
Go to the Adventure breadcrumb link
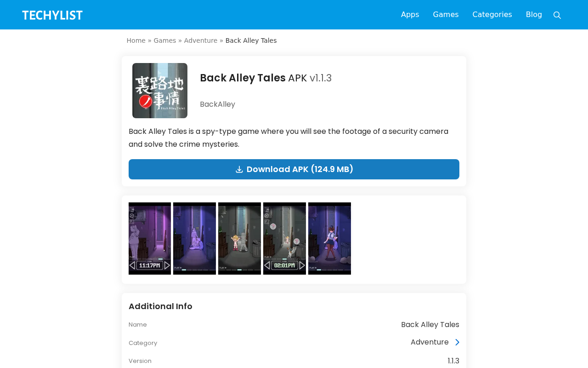pos(201,40)
